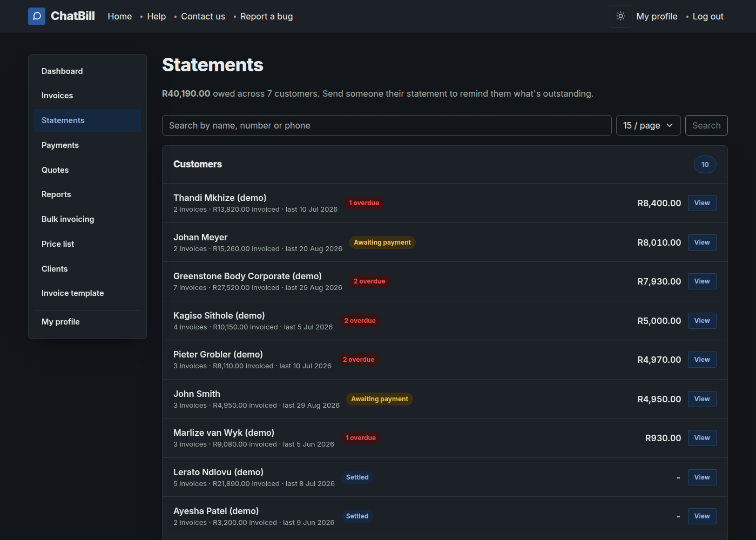Toggle the light/dark theme sun icon
The image size is (756, 540).
[x=621, y=16]
